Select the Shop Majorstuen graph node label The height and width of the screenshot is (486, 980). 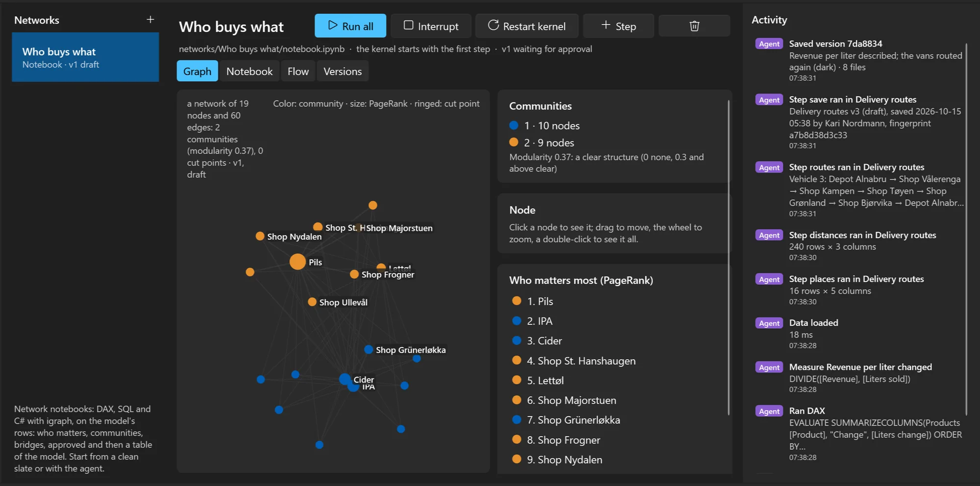pos(399,228)
